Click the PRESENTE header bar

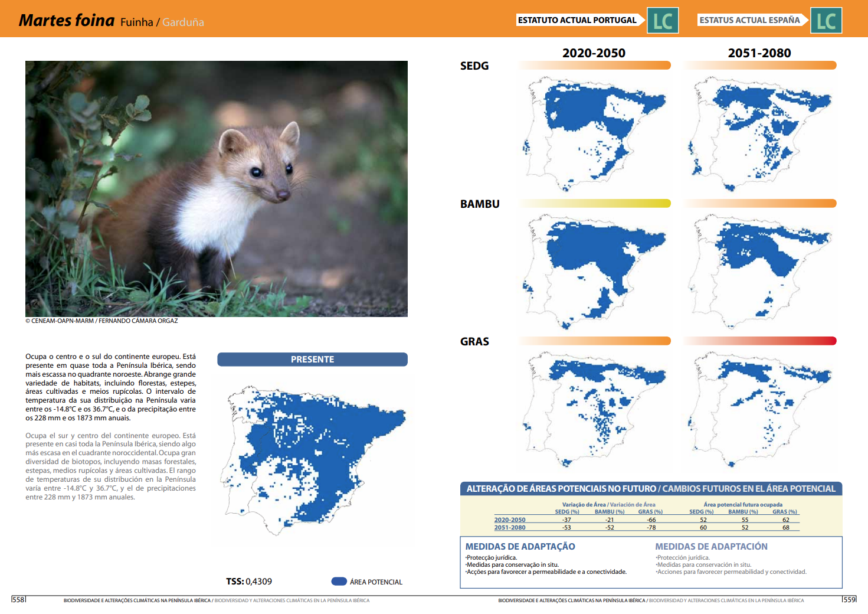(x=312, y=360)
